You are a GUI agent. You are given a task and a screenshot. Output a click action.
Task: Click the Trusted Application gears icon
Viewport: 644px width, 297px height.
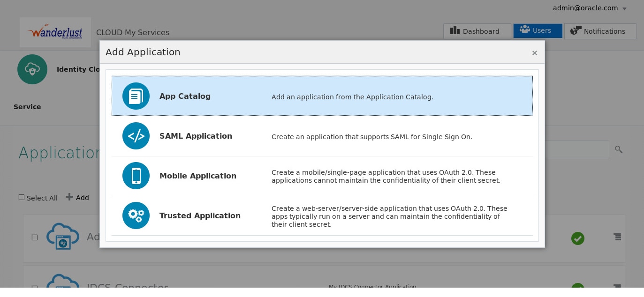[136, 215]
